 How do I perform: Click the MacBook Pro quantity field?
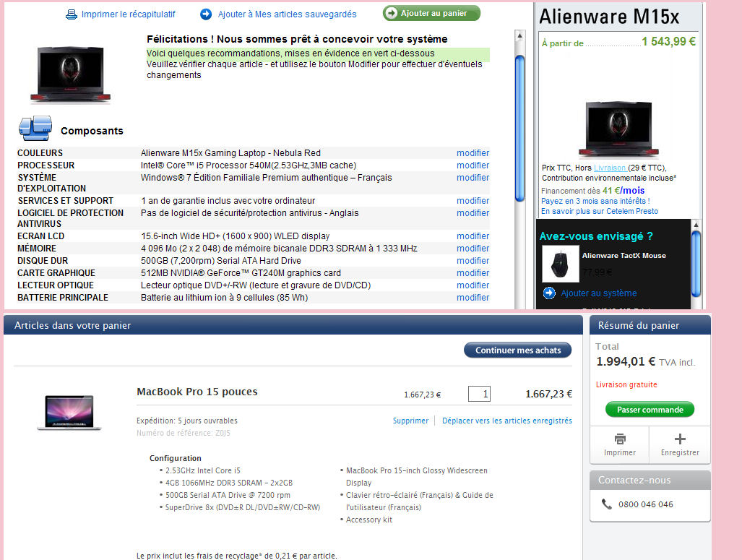[479, 394]
